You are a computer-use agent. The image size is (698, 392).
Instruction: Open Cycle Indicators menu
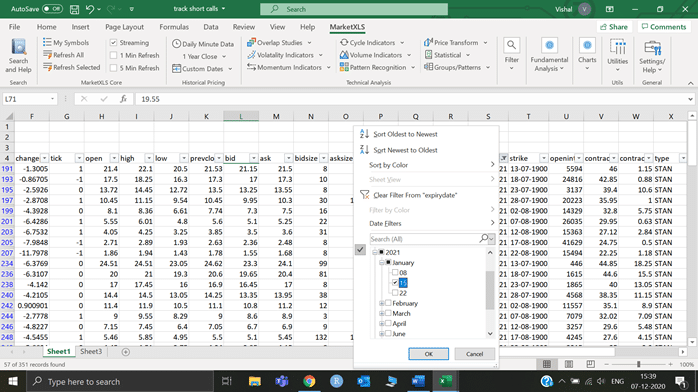pyautogui.click(x=372, y=43)
